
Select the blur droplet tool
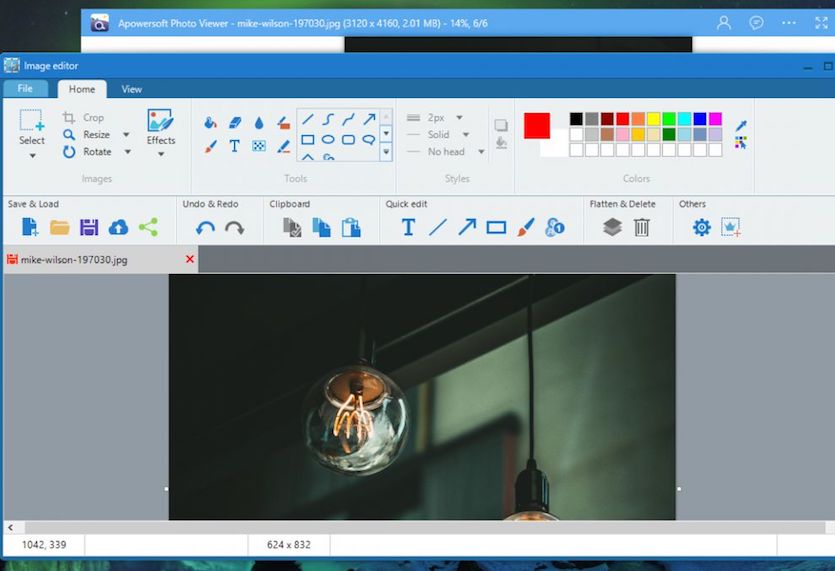click(x=259, y=123)
